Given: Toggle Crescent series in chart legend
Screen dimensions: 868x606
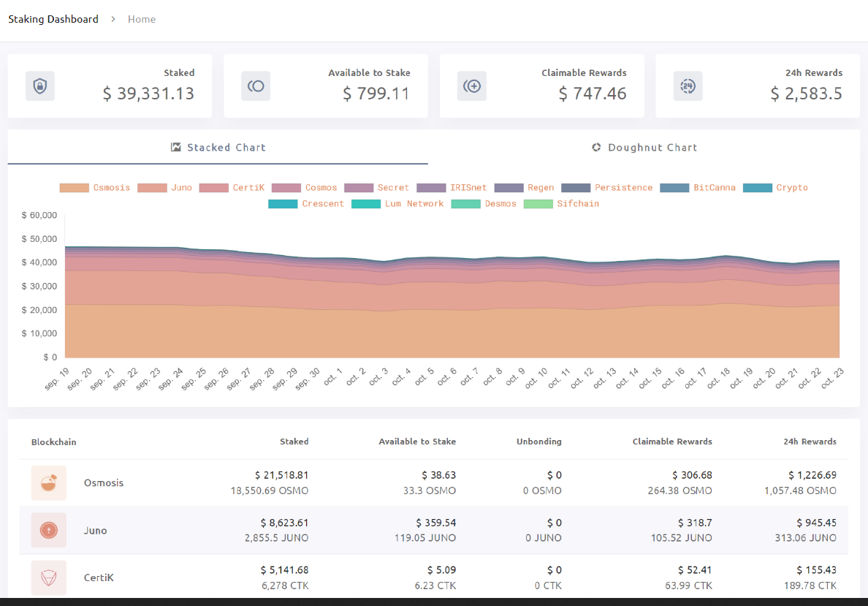Looking at the screenshot, I should coord(306,204).
